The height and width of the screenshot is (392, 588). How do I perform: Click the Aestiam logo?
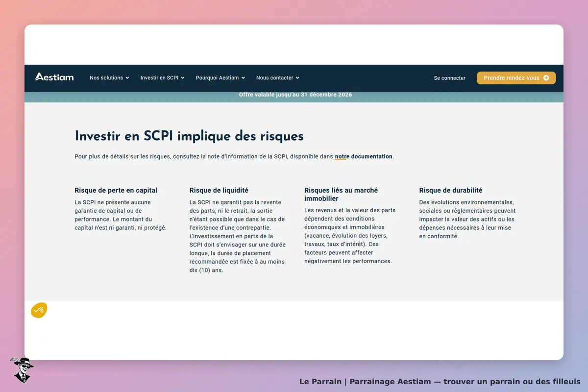click(x=54, y=77)
